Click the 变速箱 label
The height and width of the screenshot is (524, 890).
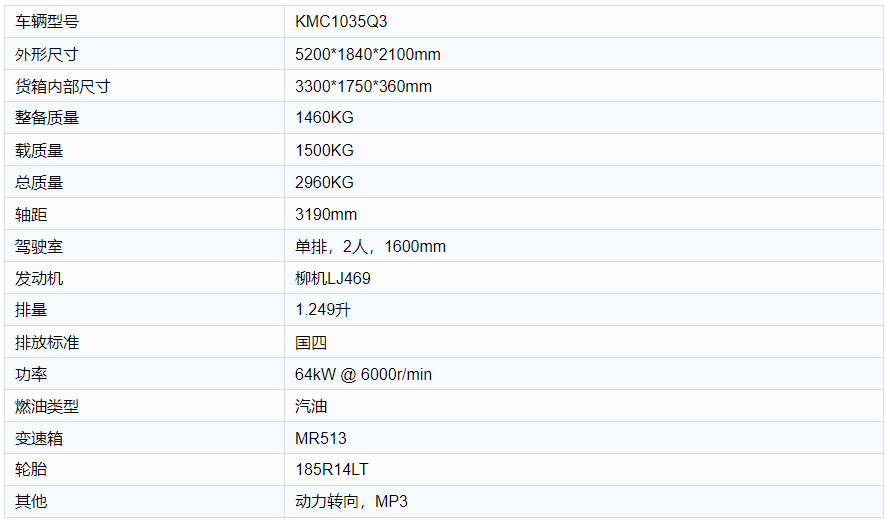[39, 438]
